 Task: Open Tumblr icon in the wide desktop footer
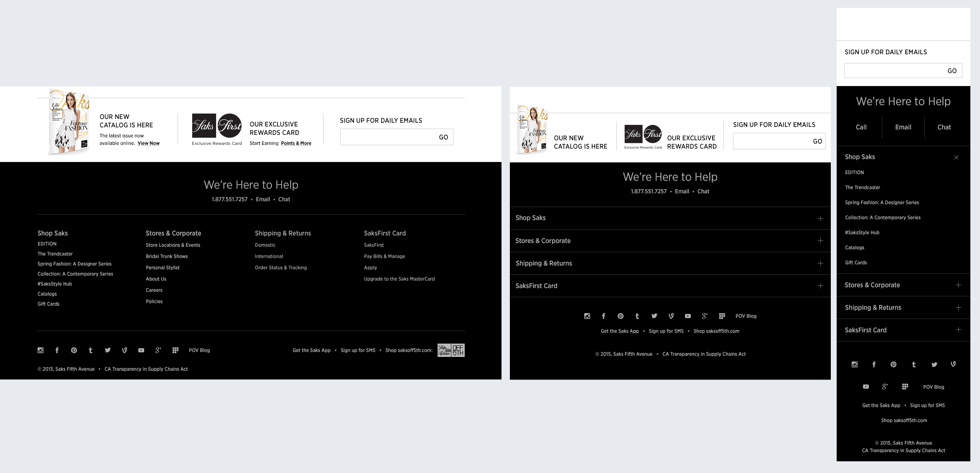click(91, 350)
